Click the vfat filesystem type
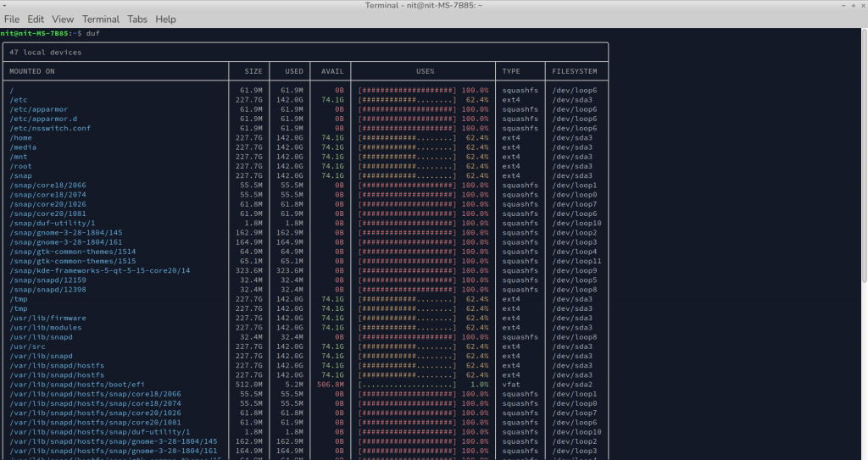 coord(511,384)
